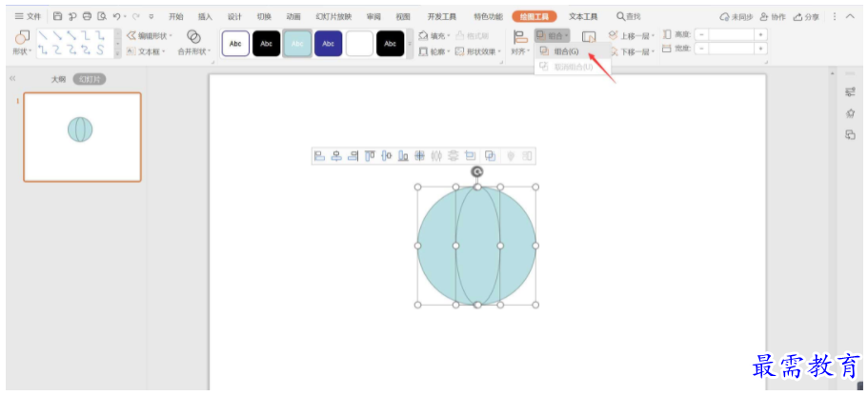
Task: Click the star icon in right sidebar
Action: click(850, 113)
